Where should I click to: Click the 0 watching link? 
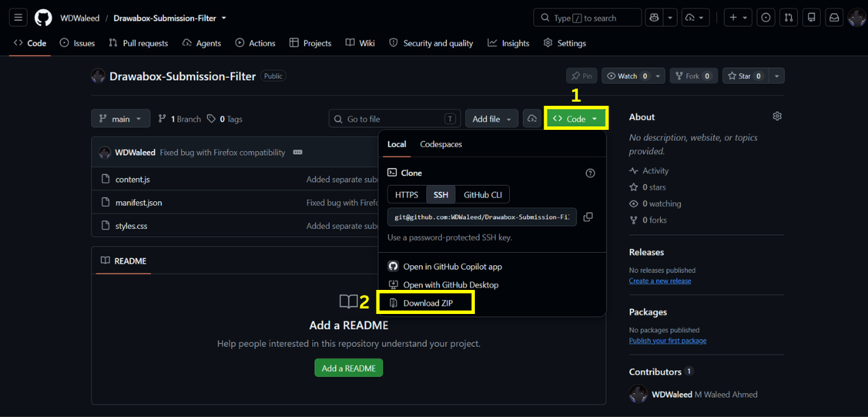click(x=655, y=204)
